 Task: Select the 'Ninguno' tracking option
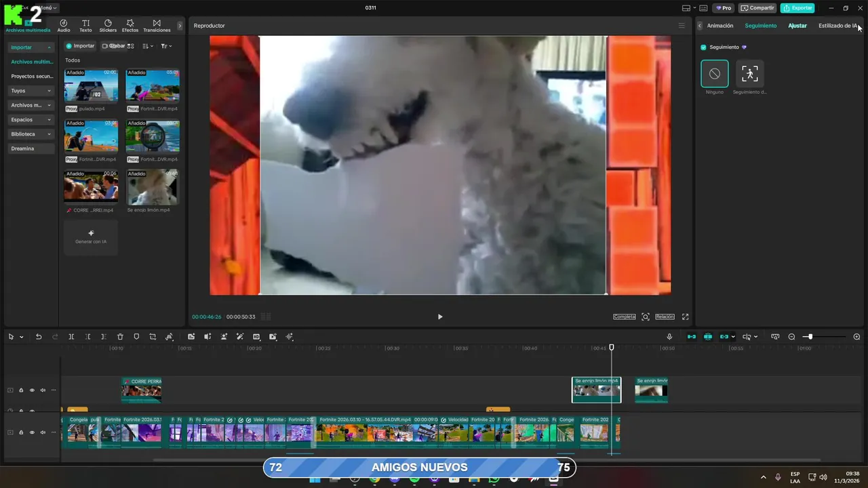pos(715,74)
